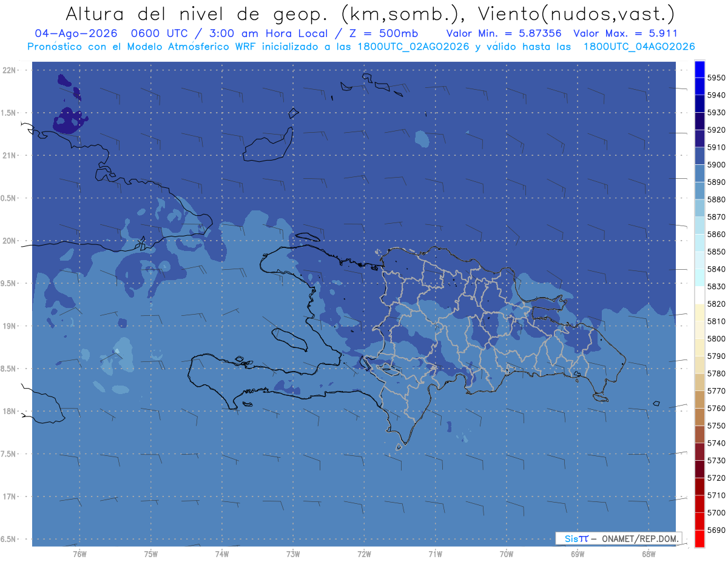Click the legend value 5950
The width and height of the screenshot is (728, 562).
716,78
